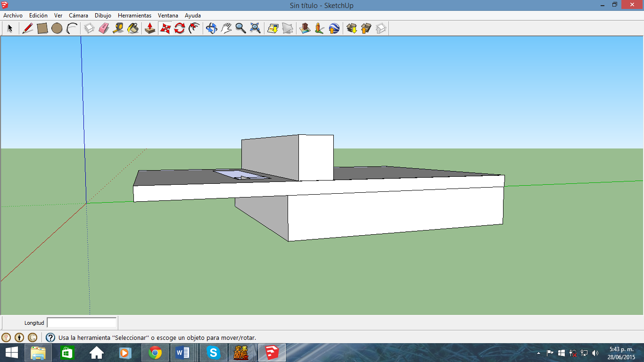Open the Cámara menu
Screen dimensions: 644x362
[78, 16]
